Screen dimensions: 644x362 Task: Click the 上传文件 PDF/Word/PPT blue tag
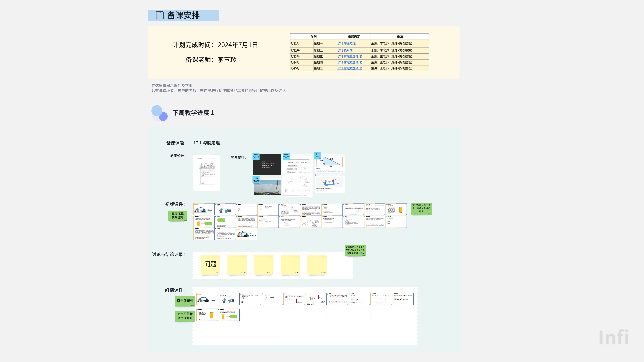286,156
